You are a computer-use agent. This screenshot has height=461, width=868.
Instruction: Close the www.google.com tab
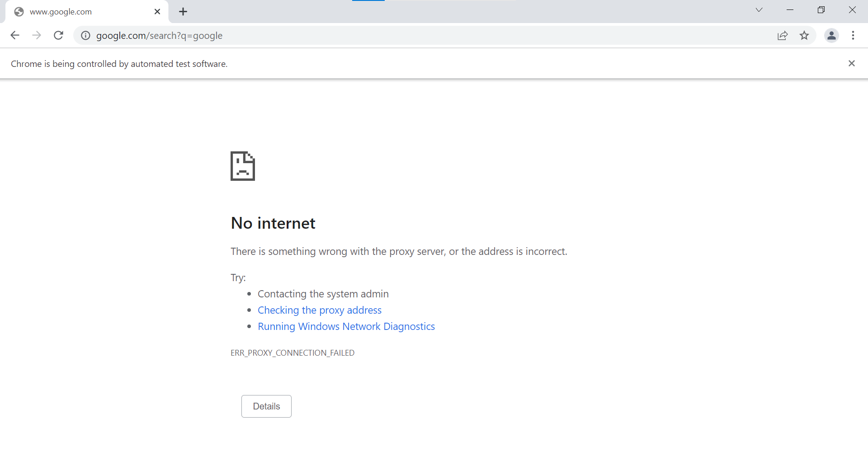point(157,12)
